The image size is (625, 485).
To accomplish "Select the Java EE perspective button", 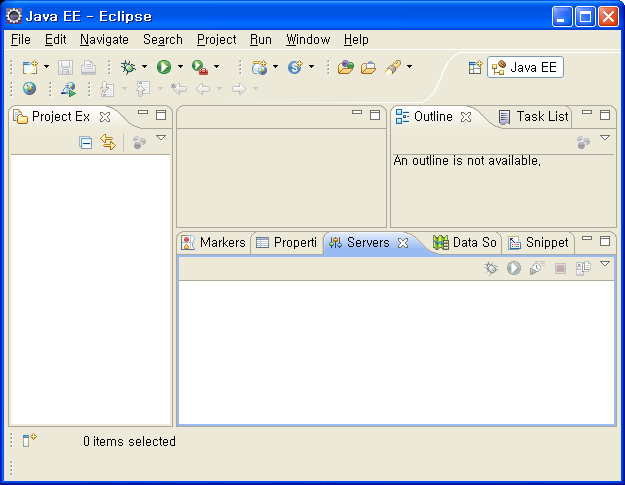I will [525, 67].
